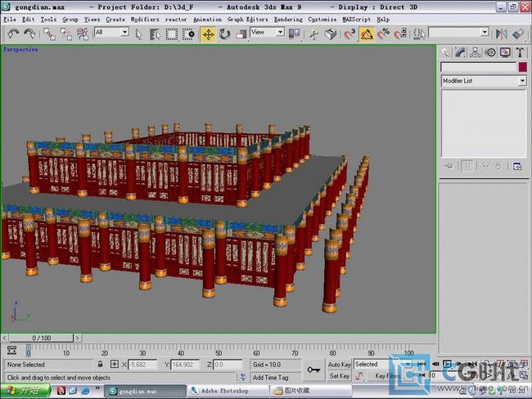Switch to the Modify command panel tab
This screenshot has height=399, width=532.
click(x=461, y=52)
